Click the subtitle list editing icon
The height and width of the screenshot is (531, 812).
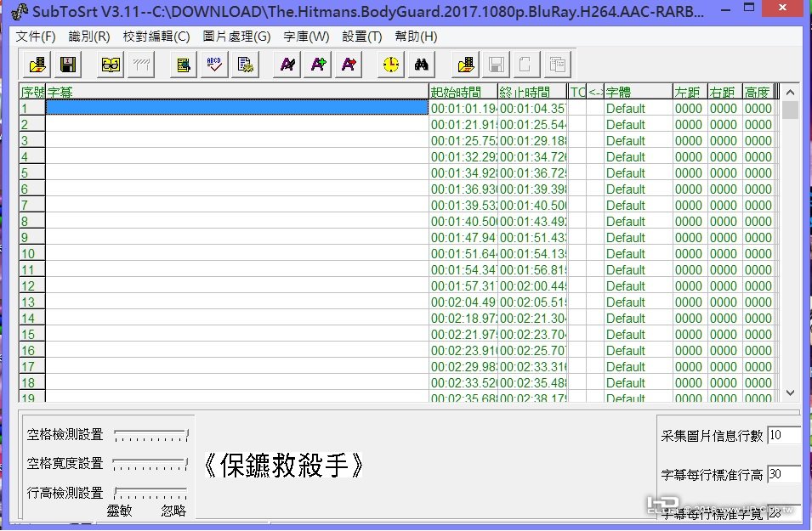[x=184, y=65]
